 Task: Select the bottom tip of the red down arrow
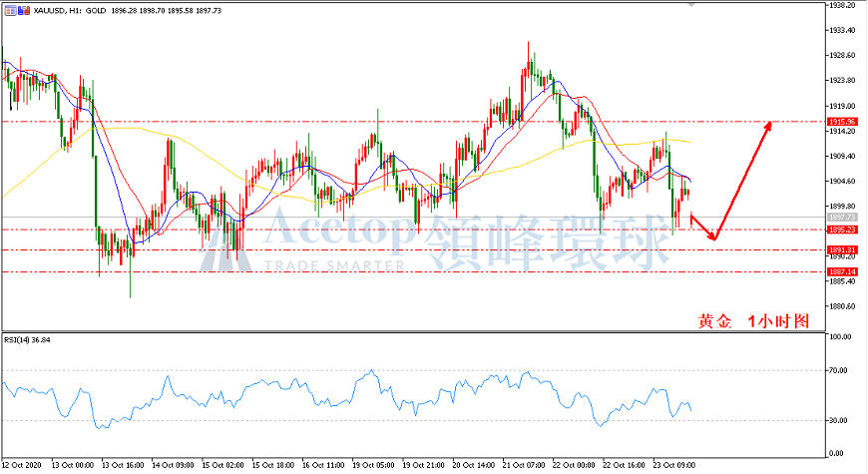tap(714, 238)
